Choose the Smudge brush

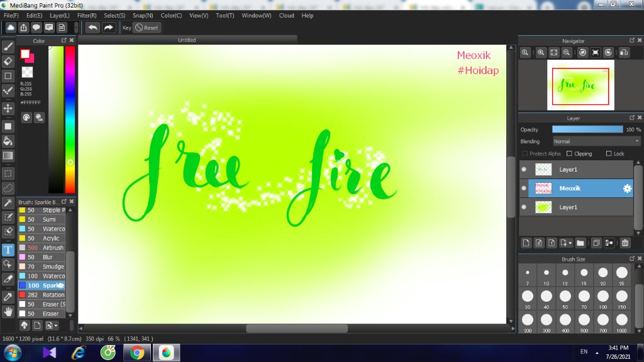[42, 266]
